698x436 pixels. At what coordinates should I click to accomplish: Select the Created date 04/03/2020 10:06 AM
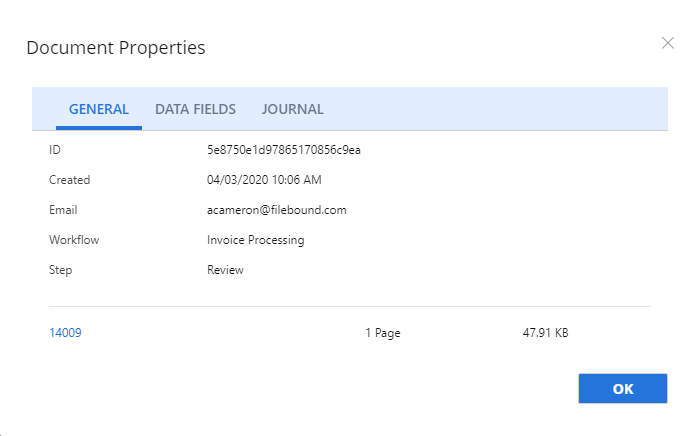pyautogui.click(x=264, y=180)
